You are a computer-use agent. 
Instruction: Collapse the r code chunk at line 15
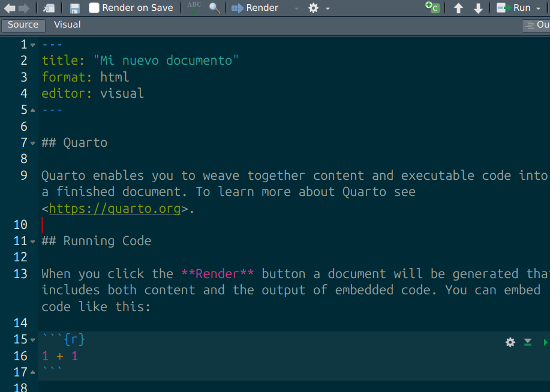(x=32, y=340)
